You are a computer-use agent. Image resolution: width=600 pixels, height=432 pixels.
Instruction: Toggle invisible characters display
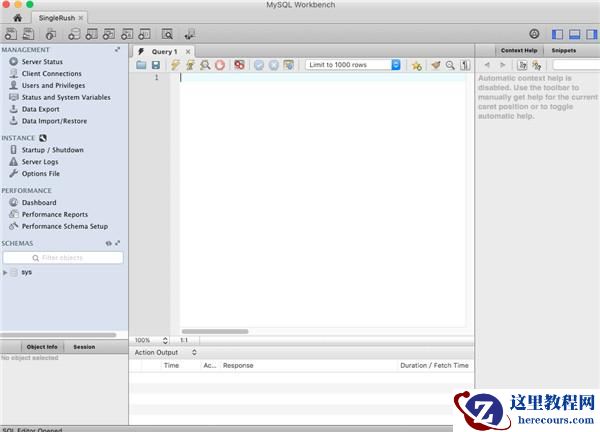coord(465,65)
